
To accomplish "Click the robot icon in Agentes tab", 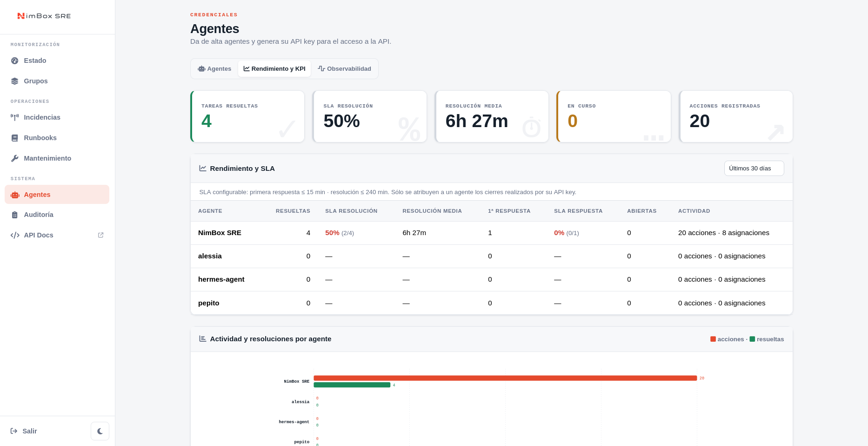I will [x=201, y=69].
